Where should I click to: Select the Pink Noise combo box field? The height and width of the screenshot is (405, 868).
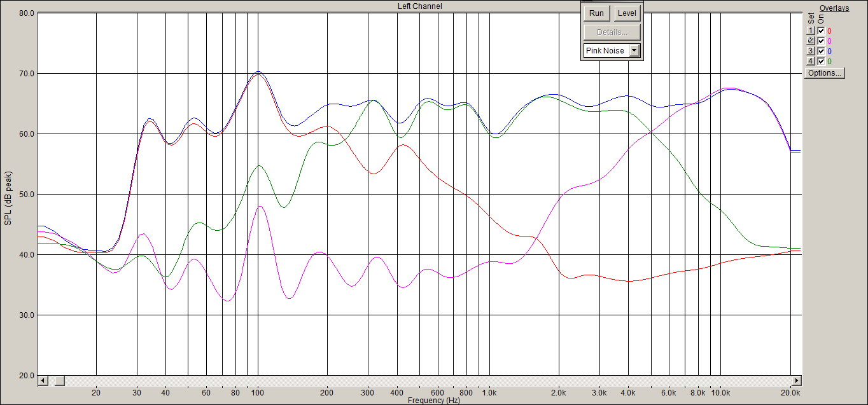612,50
